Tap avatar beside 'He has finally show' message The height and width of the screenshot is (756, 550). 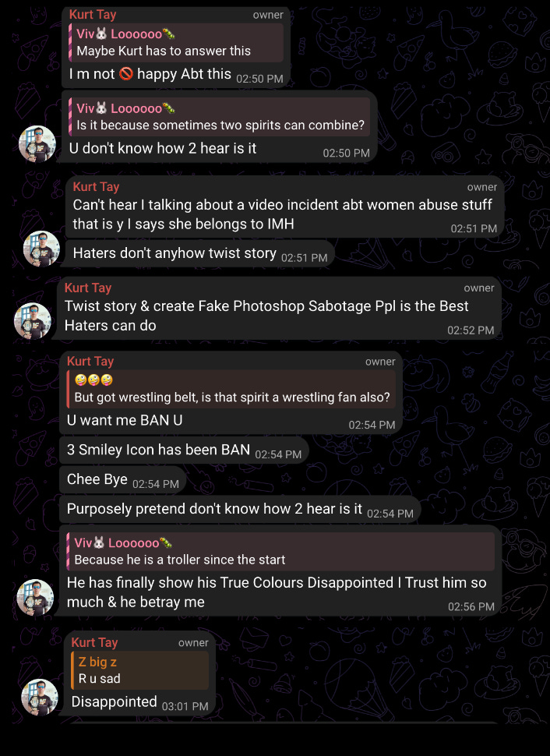pyautogui.click(x=35, y=598)
